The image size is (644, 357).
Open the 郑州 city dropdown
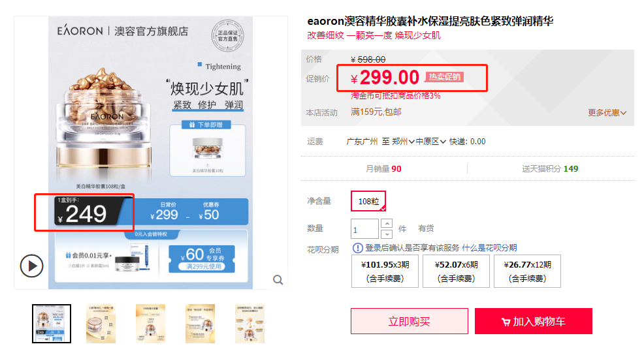pyautogui.click(x=403, y=142)
